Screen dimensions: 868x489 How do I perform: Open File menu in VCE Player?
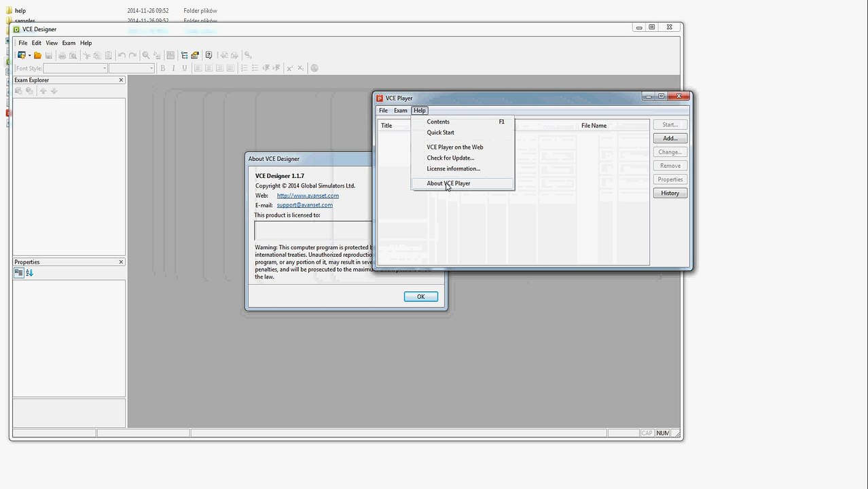[x=383, y=111]
